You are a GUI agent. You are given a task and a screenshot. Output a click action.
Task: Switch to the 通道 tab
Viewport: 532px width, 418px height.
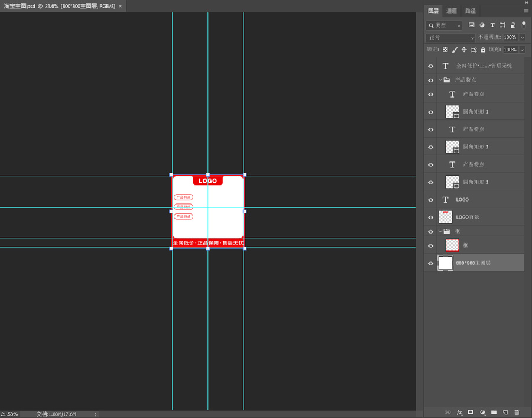tap(452, 11)
